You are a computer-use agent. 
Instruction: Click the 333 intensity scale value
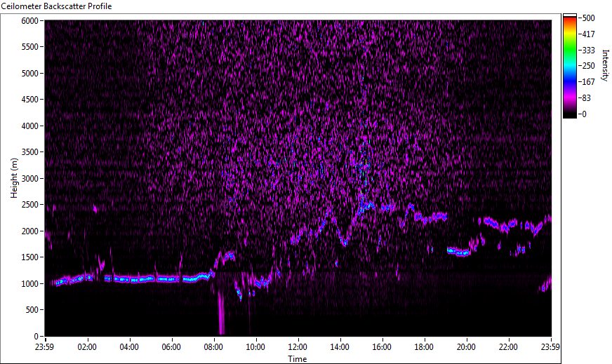[588, 50]
